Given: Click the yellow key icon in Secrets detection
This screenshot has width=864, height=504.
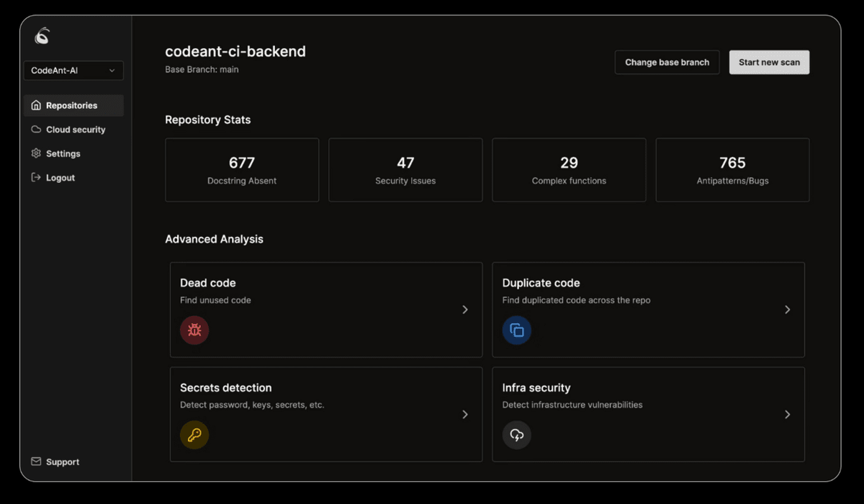Looking at the screenshot, I should point(194,435).
